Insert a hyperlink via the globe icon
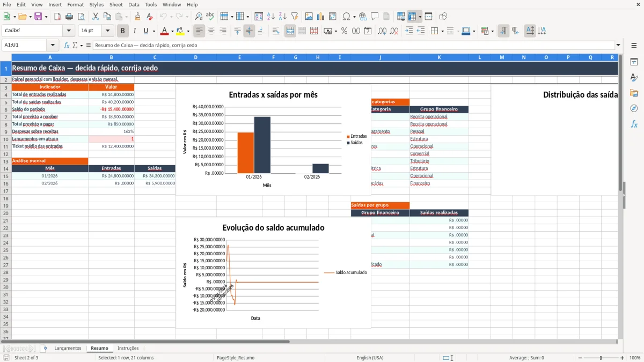The width and height of the screenshot is (644, 362). (363, 17)
